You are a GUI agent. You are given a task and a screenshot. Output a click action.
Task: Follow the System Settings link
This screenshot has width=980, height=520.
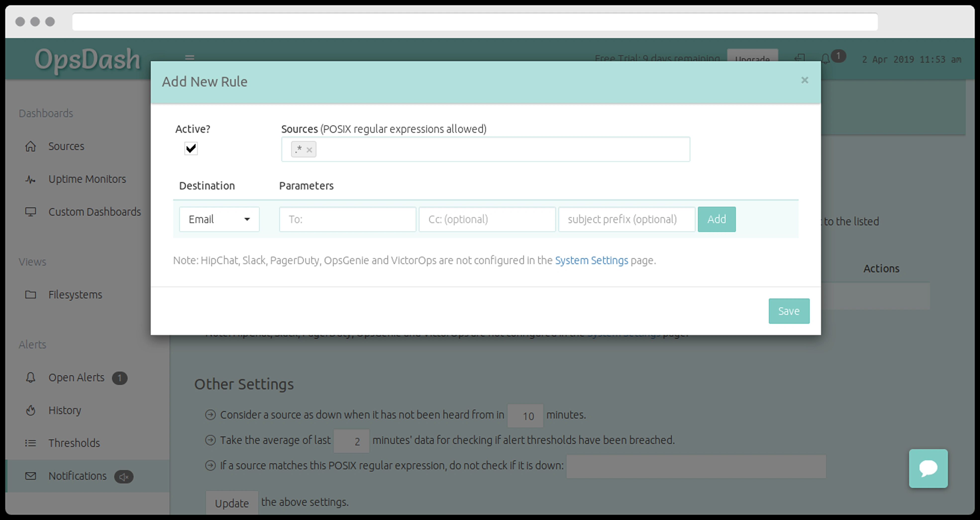point(591,261)
